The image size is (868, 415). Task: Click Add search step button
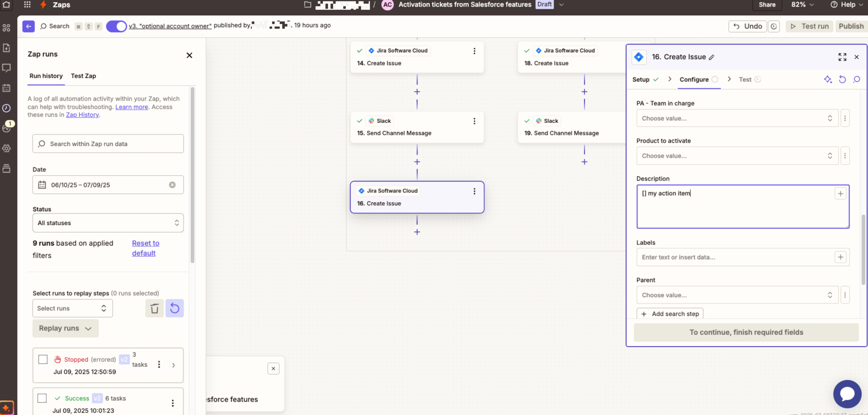pyautogui.click(x=670, y=314)
